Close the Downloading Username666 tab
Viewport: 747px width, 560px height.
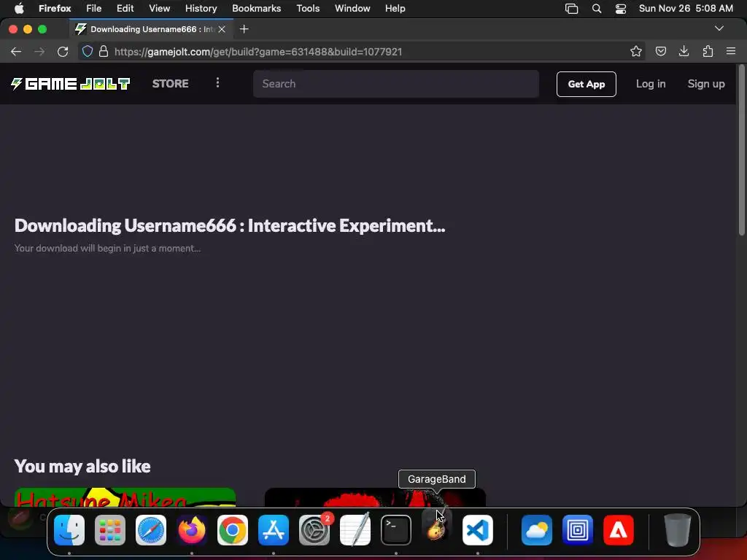[222, 29]
